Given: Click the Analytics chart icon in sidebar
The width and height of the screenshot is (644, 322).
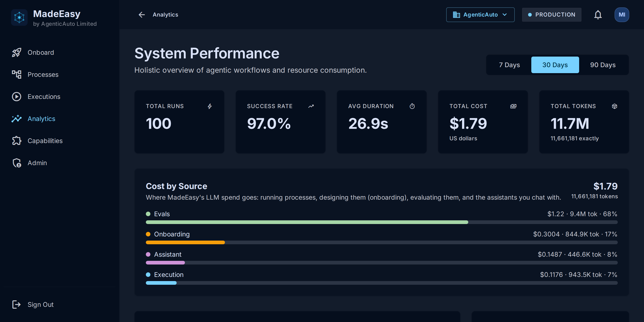Looking at the screenshot, I should coord(17,118).
